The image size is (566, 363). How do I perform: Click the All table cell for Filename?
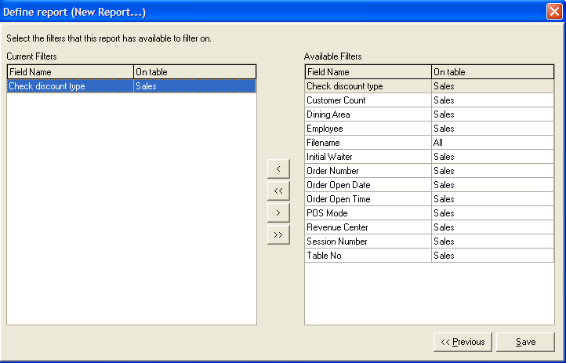pyautogui.click(x=493, y=143)
